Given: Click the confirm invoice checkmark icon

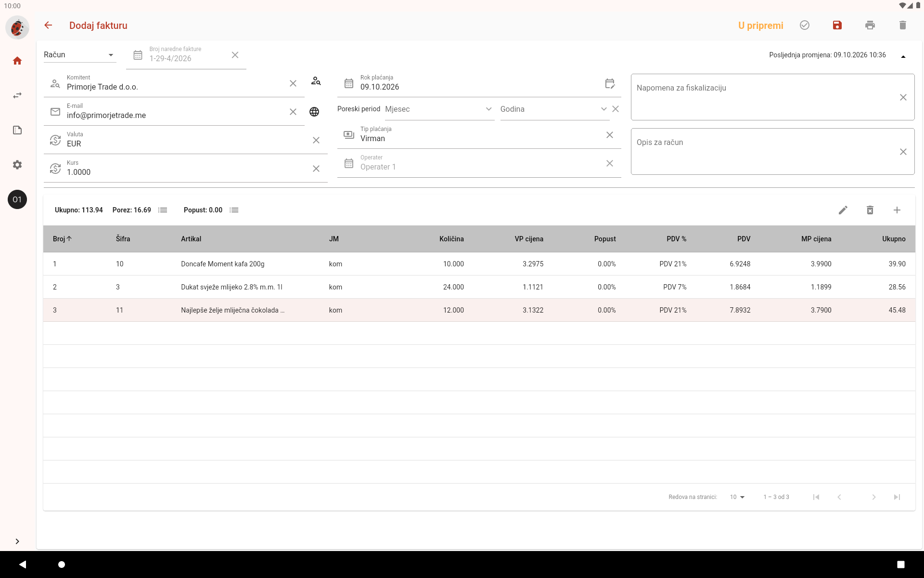Looking at the screenshot, I should click(x=805, y=25).
